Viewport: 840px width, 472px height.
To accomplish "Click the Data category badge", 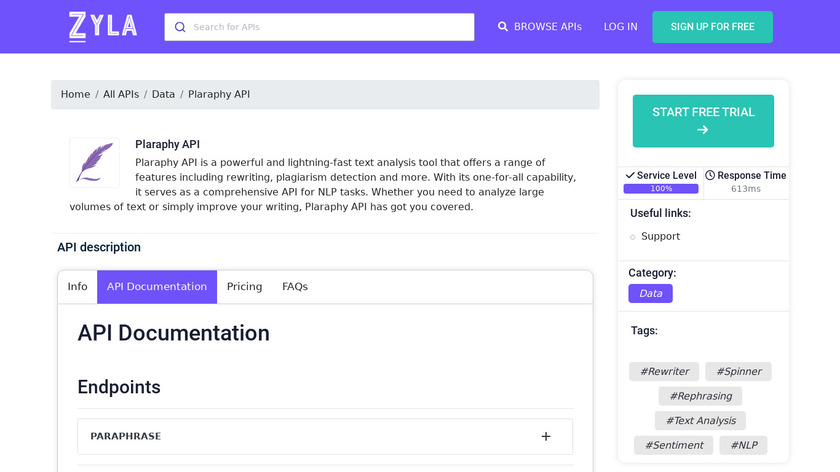I will click(x=650, y=294).
